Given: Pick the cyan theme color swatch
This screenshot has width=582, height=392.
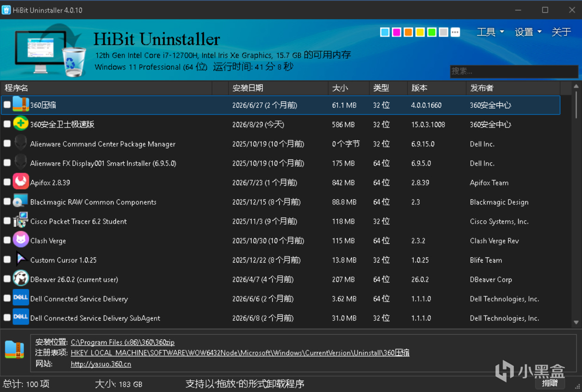Looking at the screenshot, I should pyautogui.click(x=385, y=32).
